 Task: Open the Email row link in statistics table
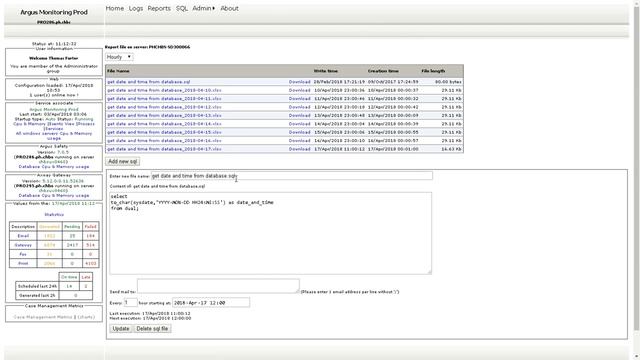click(x=23, y=236)
